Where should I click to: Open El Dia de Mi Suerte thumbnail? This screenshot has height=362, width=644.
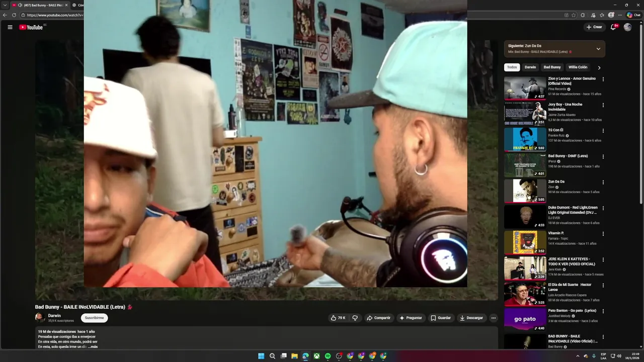click(525, 294)
